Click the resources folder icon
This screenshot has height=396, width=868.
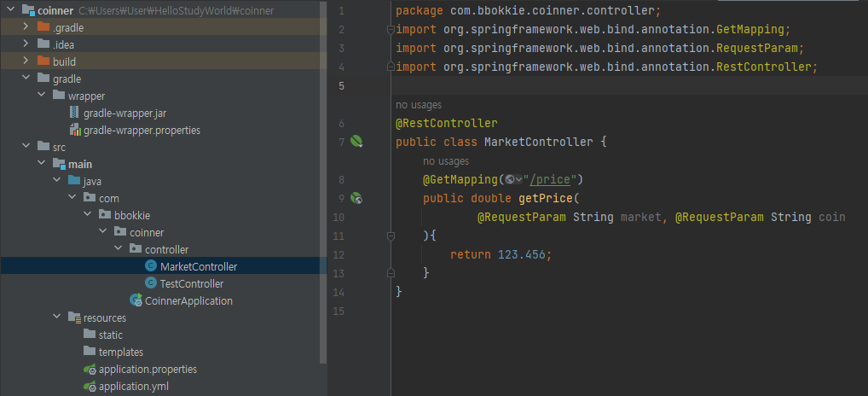74,317
